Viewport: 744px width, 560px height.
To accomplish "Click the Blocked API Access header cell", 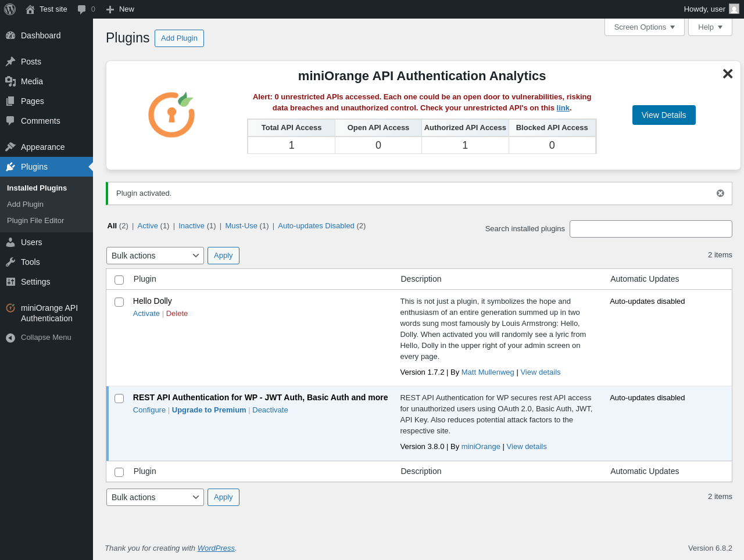I will (x=552, y=128).
